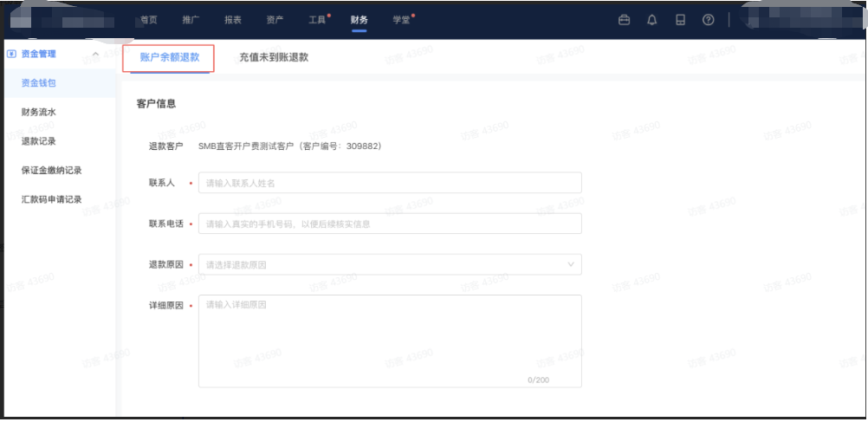Screen dimensions: 868x422
Task: Go to 保证金缴纳记录 in the sidebar
Action: point(51,171)
